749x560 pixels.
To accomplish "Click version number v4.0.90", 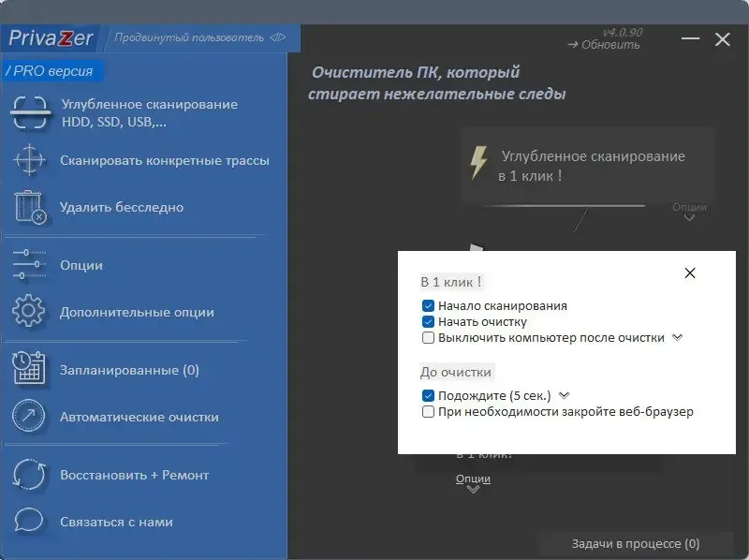I will 623,32.
